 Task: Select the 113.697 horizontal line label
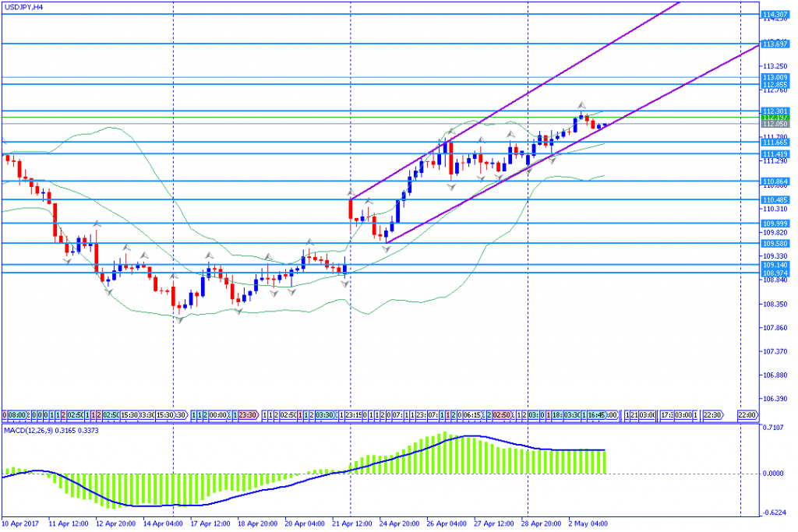(774, 44)
